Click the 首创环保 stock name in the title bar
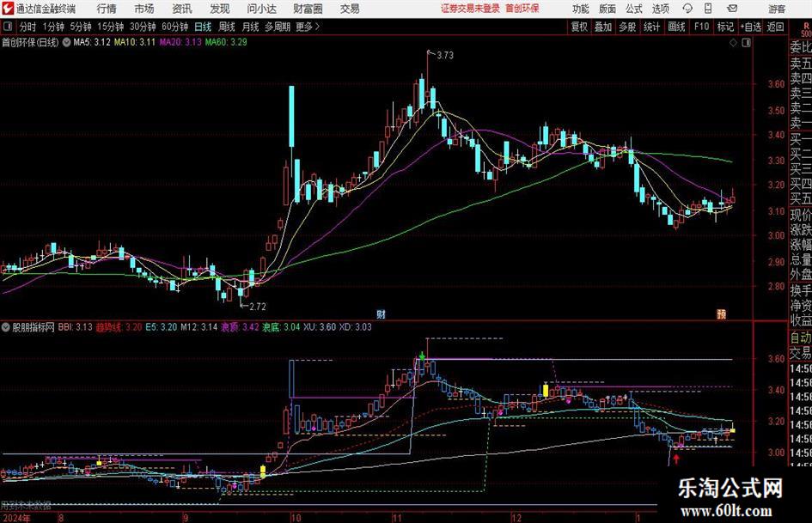The width and height of the screenshot is (812, 523). click(522, 9)
